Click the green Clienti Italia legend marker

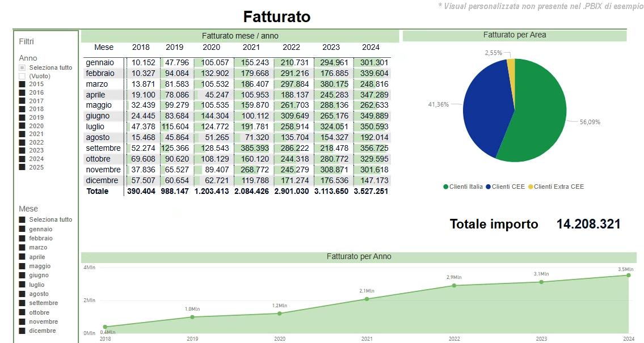(446, 187)
